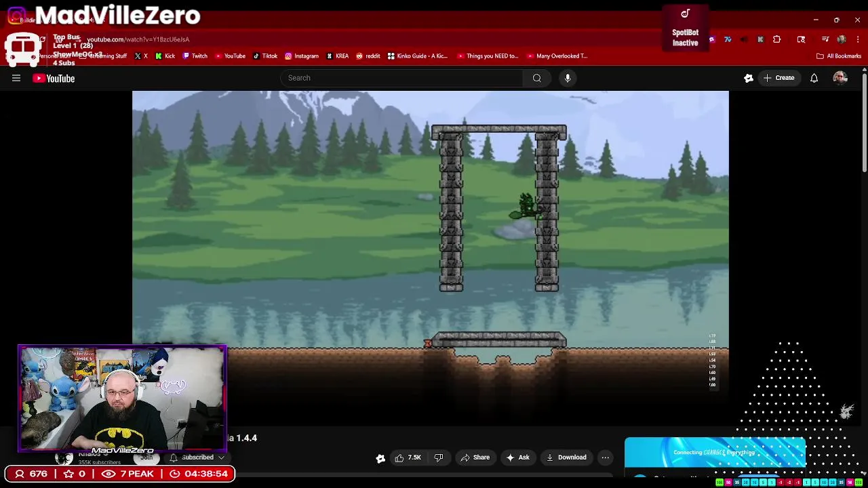Open Streaming Stuff bookmark folder
Screen dimensions: 868x488
click(x=103, y=56)
